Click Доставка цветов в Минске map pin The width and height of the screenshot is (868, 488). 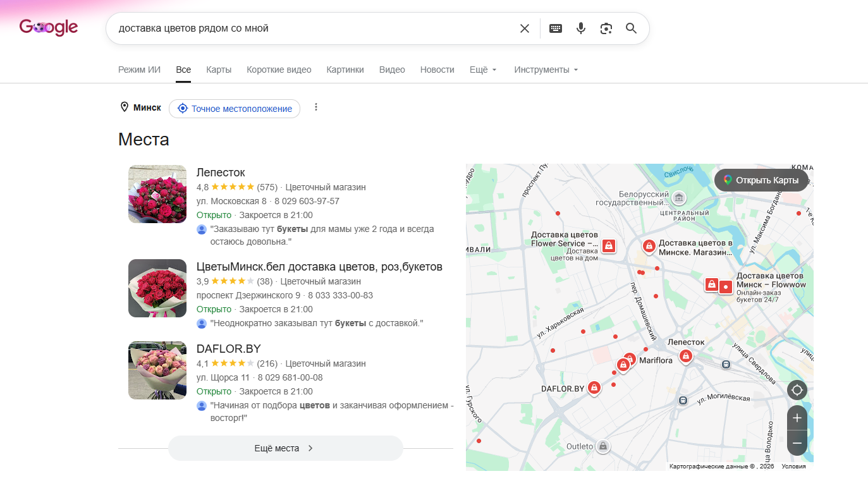coord(649,246)
